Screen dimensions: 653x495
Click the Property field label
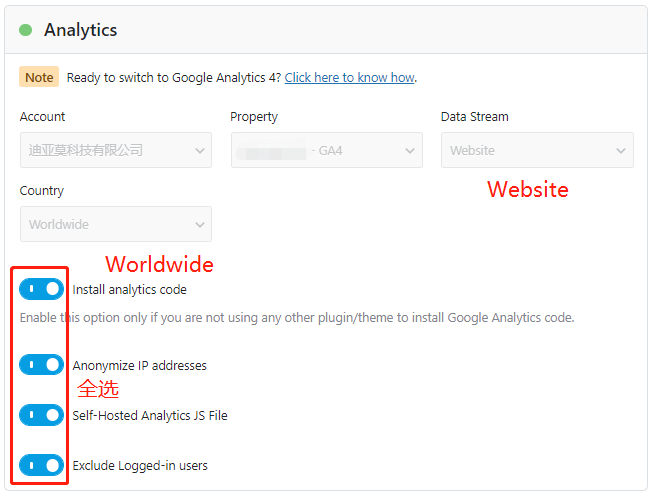(254, 117)
